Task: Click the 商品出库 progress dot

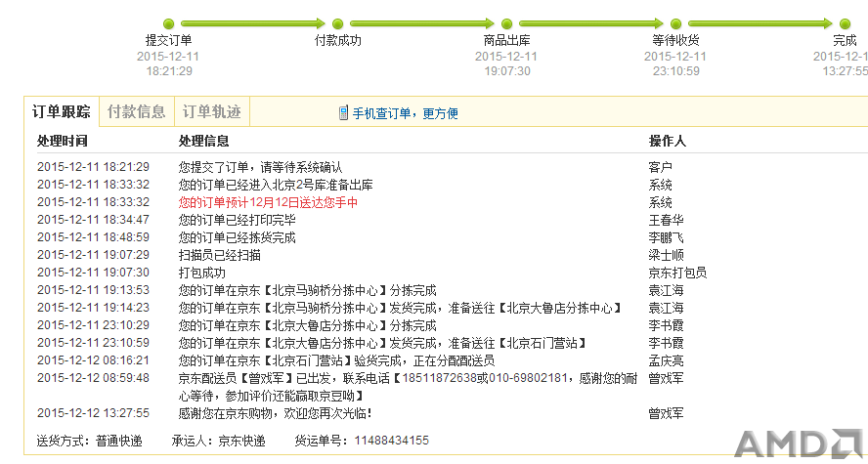Action: pos(506,23)
